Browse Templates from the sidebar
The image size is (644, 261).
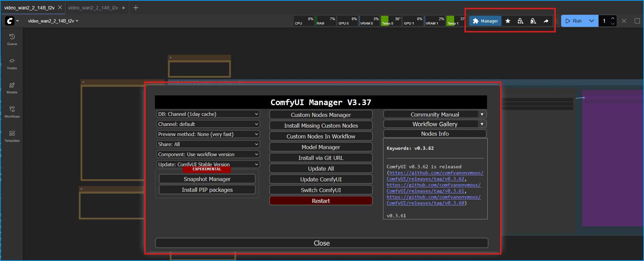[x=12, y=136]
